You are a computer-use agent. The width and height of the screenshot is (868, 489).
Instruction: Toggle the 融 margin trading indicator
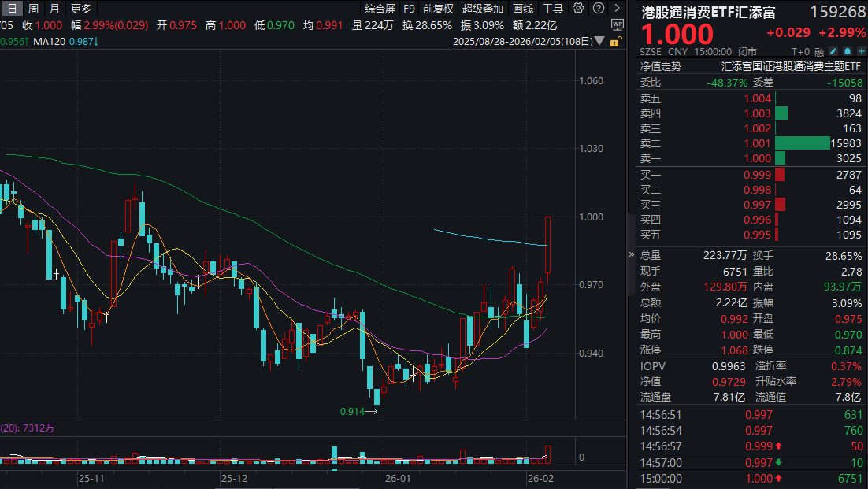click(x=819, y=51)
